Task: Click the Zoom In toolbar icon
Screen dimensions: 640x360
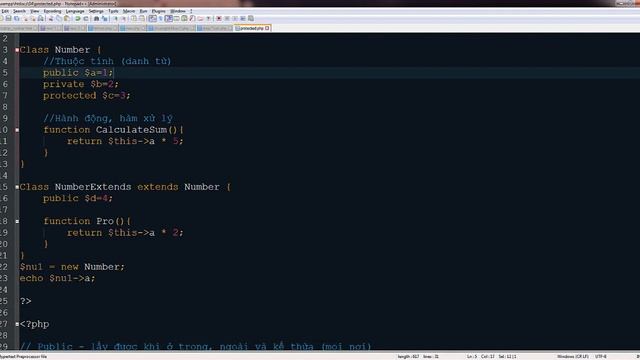Action: click(x=115, y=18)
